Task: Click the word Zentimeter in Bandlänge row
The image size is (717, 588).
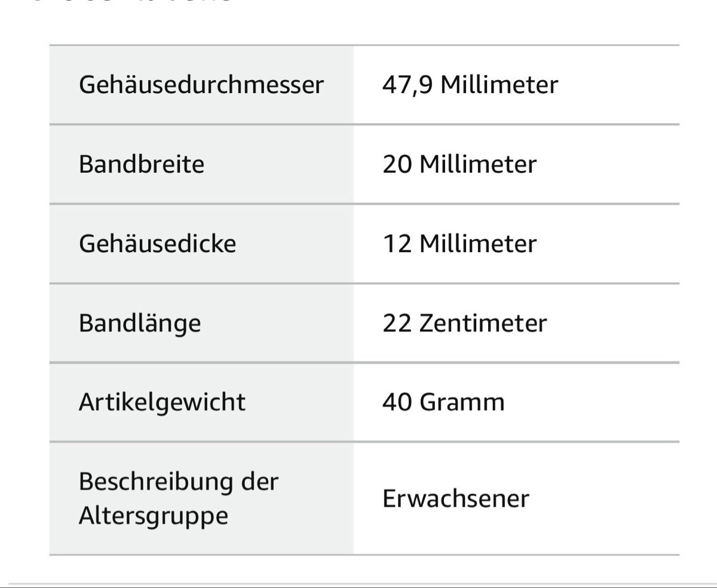Action: pyautogui.click(x=483, y=323)
